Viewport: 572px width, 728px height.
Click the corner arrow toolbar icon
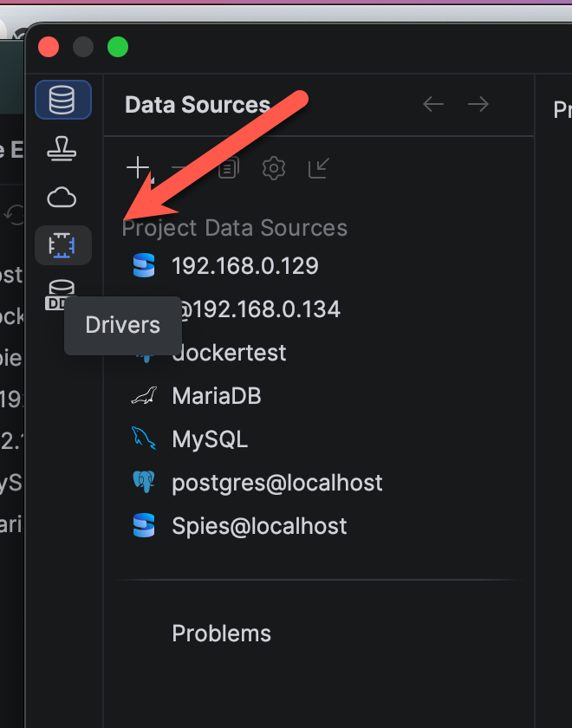(x=319, y=167)
